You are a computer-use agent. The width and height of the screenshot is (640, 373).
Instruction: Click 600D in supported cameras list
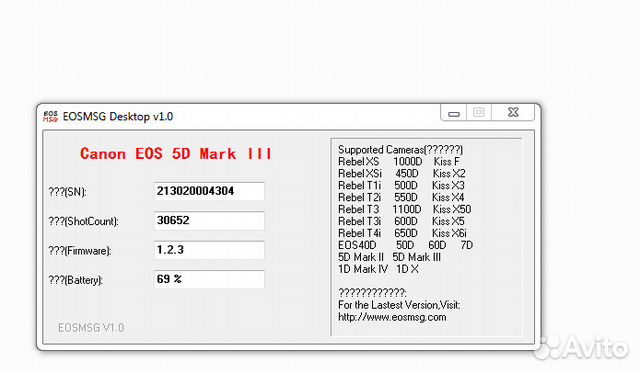pyautogui.click(x=406, y=221)
